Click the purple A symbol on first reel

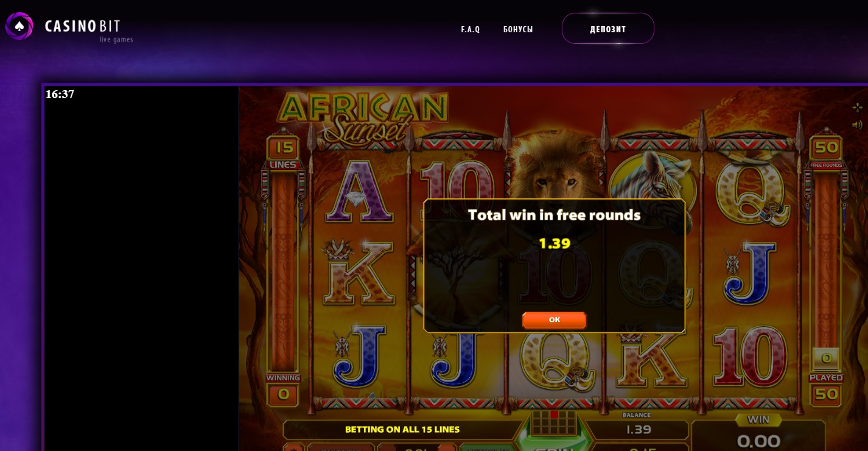click(359, 192)
